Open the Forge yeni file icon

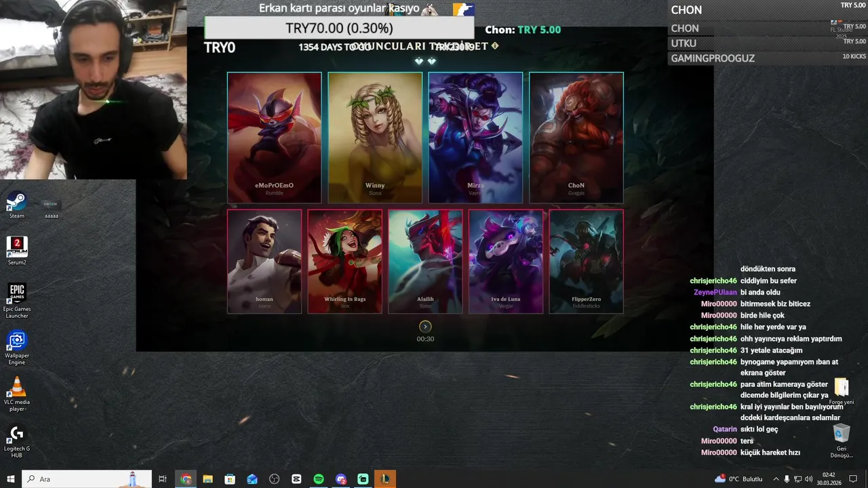pyautogui.click(x=842, y=392)
